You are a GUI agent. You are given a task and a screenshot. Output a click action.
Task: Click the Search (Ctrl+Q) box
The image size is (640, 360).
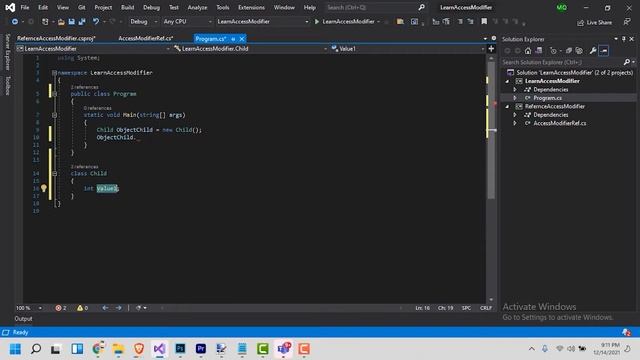(376, 7)
